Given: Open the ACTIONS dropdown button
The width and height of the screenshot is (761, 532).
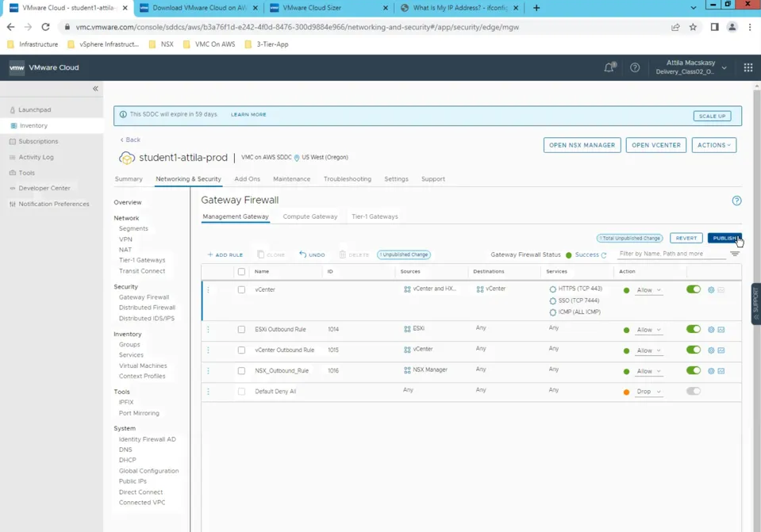Looking at the screenshot, I should coord(713,145).
